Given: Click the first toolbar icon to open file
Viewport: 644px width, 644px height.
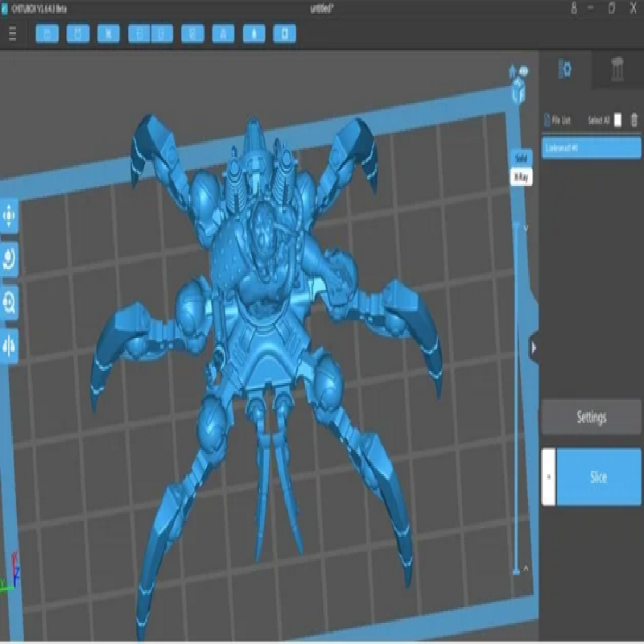Looking at the screenshot, I should [47, 34].
